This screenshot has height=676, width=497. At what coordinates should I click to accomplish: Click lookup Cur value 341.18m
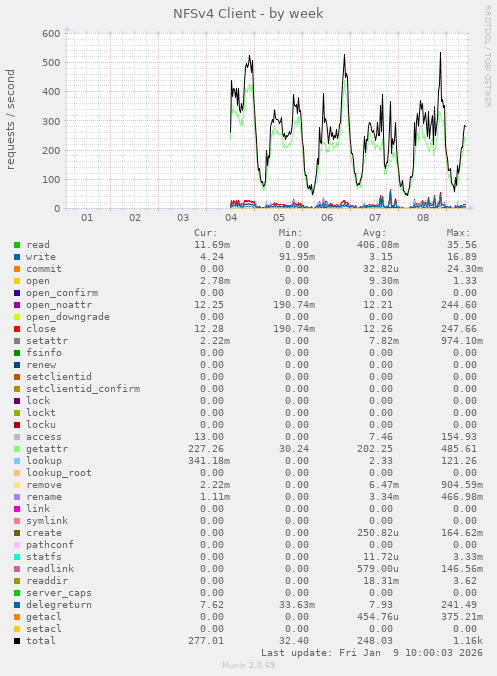(x=209, y=461)
